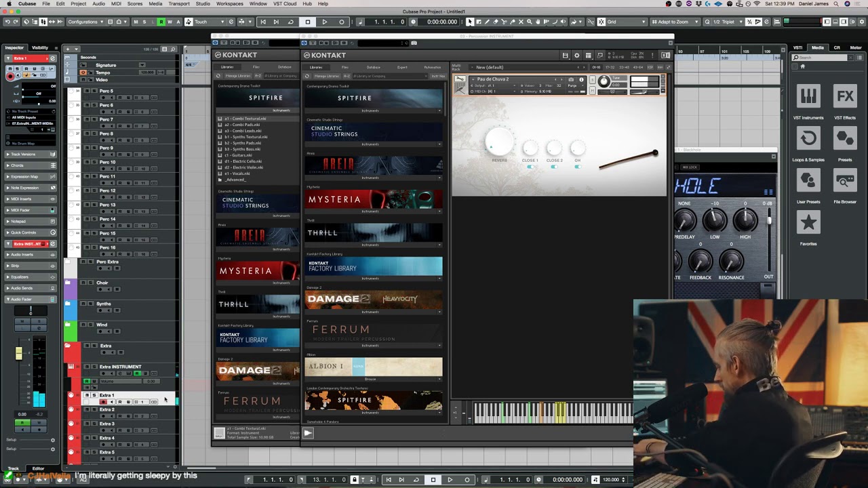868x488 pixels.
Task: Click Kontakt 17-32 rack page button
Action: click(610, 67)
